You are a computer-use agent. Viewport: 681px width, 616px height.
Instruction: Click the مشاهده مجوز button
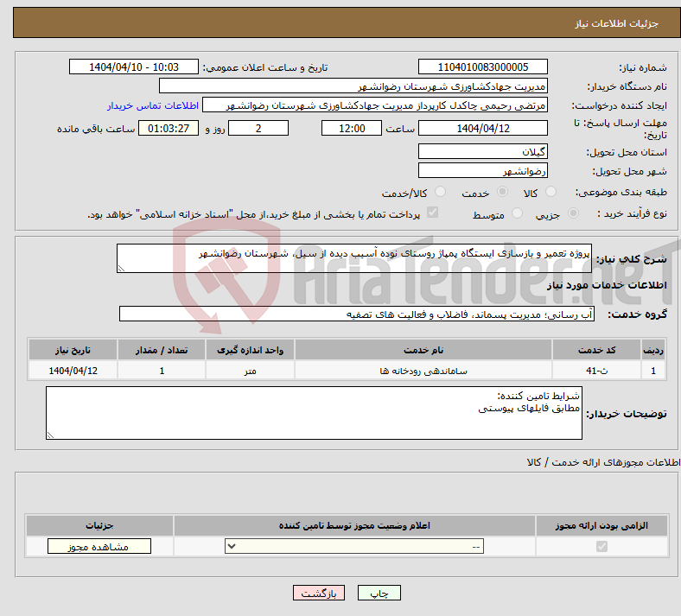(99, 547)
